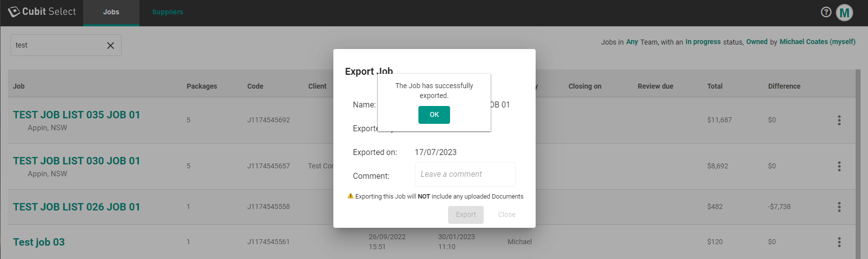Select the Jobs tab
Image resolution: width=868 pixels, height=259 pixels.
point(111,12)
